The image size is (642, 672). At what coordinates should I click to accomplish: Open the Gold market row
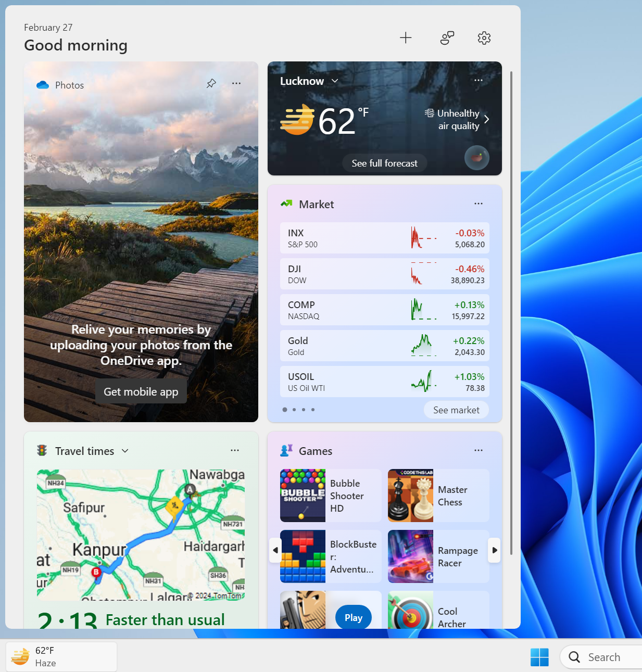(x=385, y=346)
